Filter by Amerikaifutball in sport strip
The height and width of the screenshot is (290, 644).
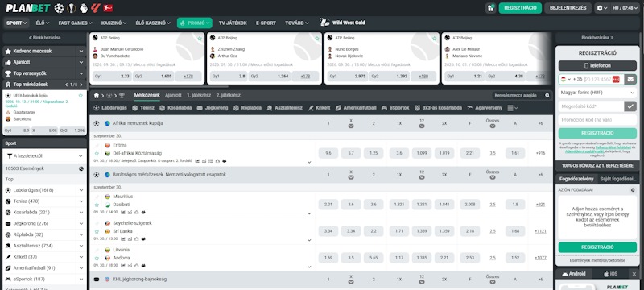(x=356, y=108)
